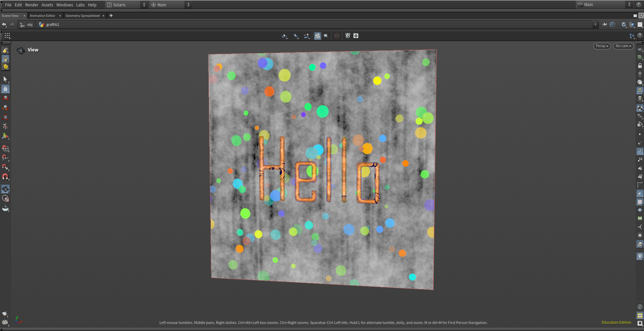This screenshot has height=331, width=644.
Task: Click the Flipbook render icon
Action: click(x=5, y=208)
